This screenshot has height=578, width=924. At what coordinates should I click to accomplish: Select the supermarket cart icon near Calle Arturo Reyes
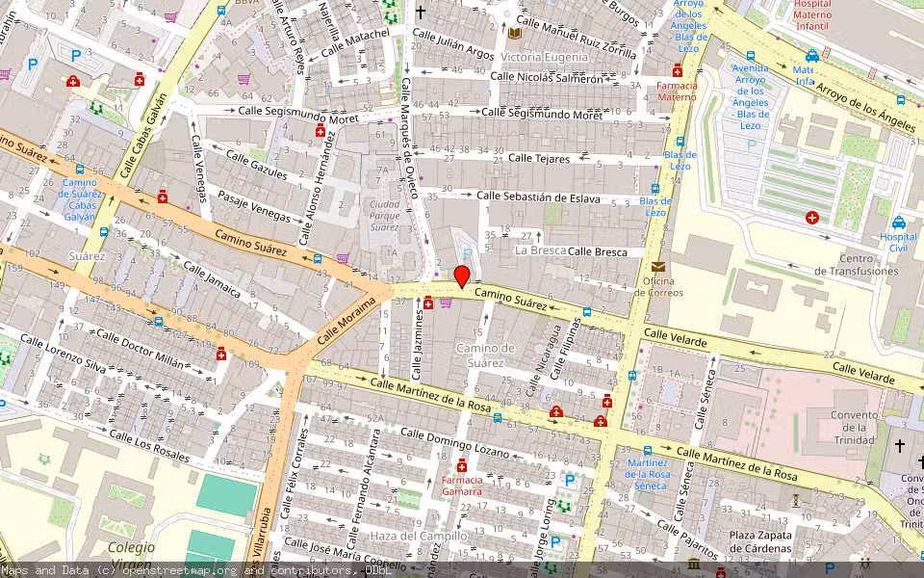244,78
